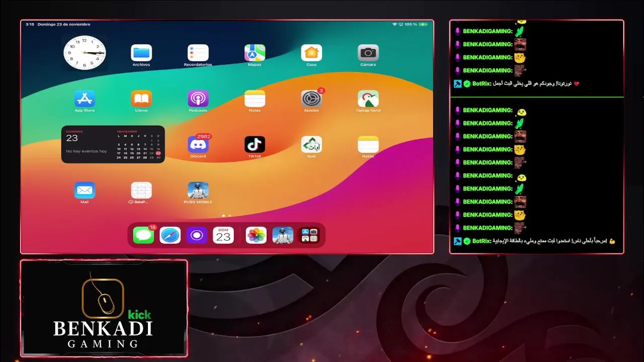
Task: Open Photos in the dock
Action: [256, 235]
